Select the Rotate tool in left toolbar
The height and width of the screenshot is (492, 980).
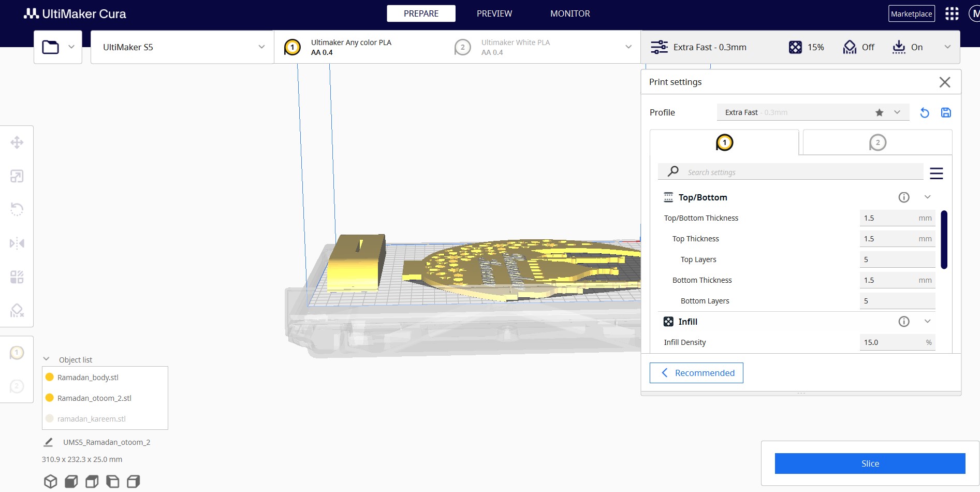pyautogui.click(x=17, y=209)
